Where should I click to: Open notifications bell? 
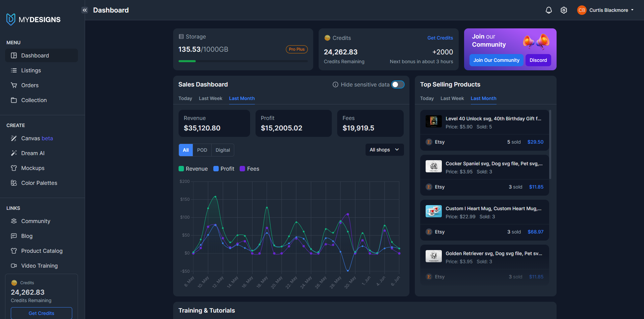548,10
